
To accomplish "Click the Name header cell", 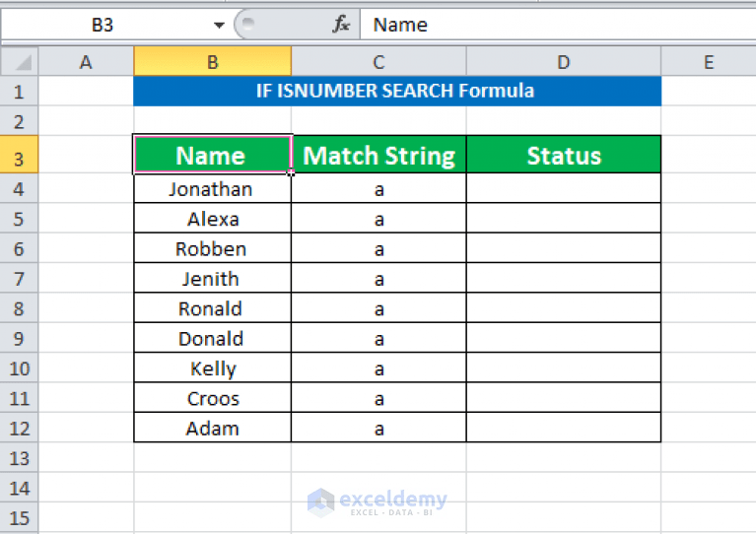I will [x=213, y=155].
